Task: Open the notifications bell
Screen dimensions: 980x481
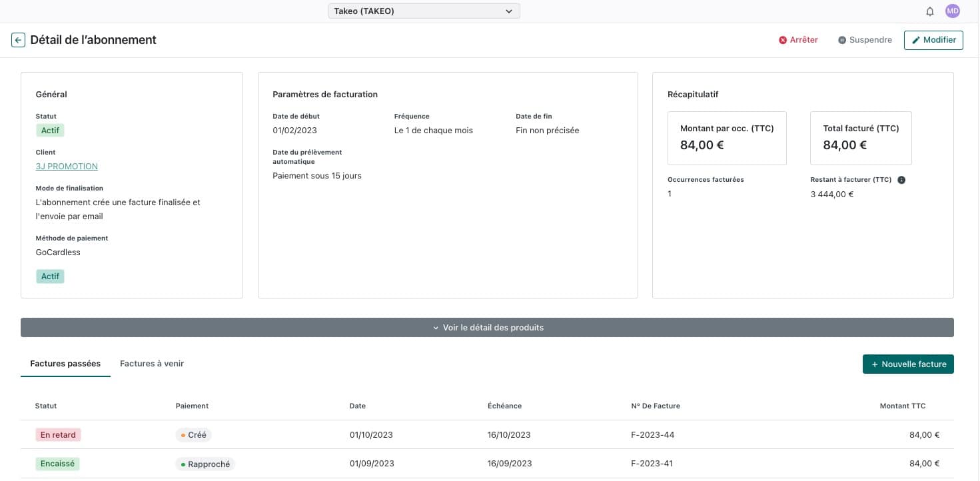Action: click(x=930, y=11)
